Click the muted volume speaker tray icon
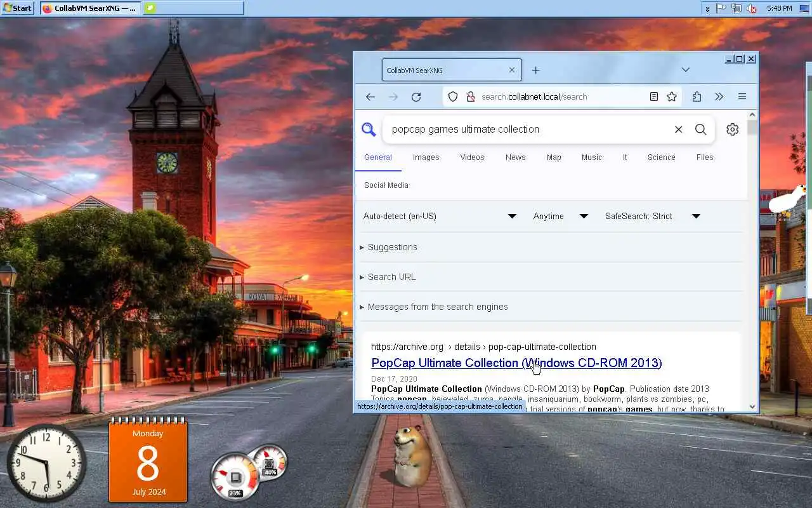 pos(752,8)
